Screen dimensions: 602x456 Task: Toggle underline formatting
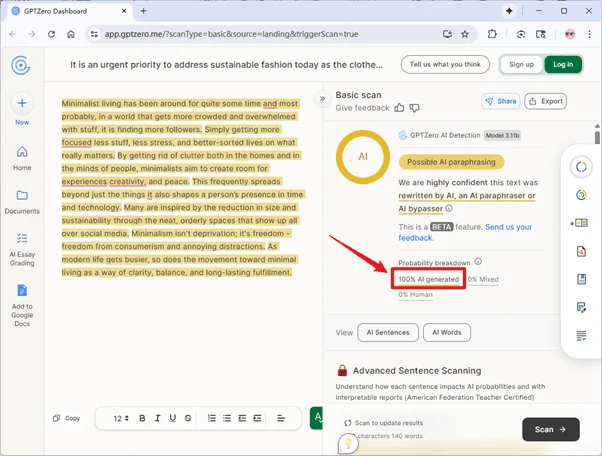[x=173, y=418]
